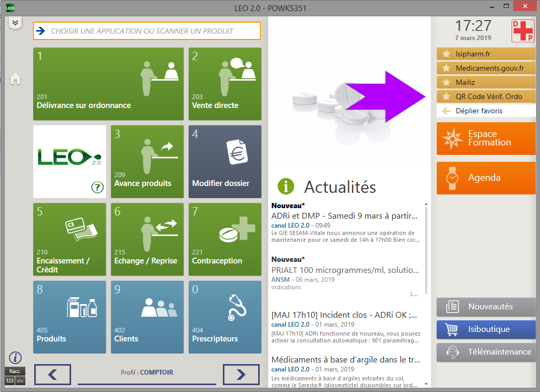Open Medicaments.gouv.fr favorite

[x=486, y=68]
